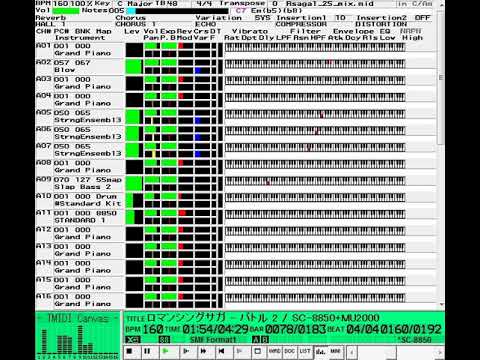Pause the MIDI playback
Image resolution: width=480 pixels, height=360 pixels.
147,351
